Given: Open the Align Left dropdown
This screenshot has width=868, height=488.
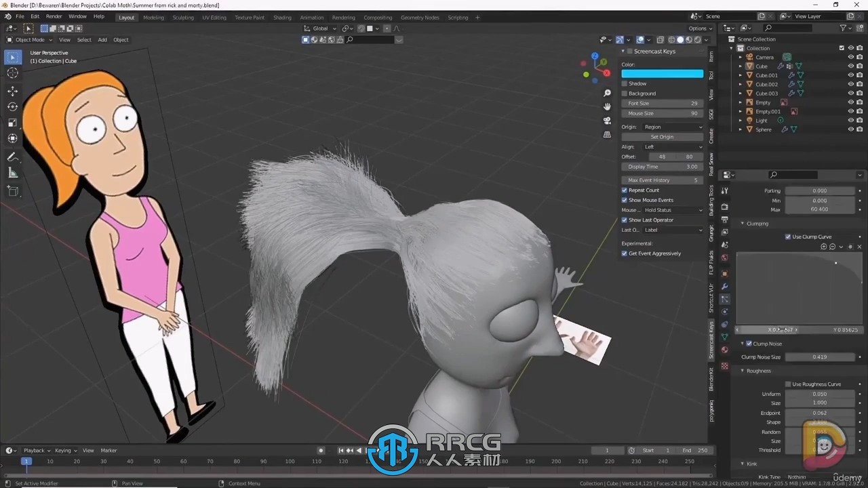Looking at the screenshot, I should [673, 146].
